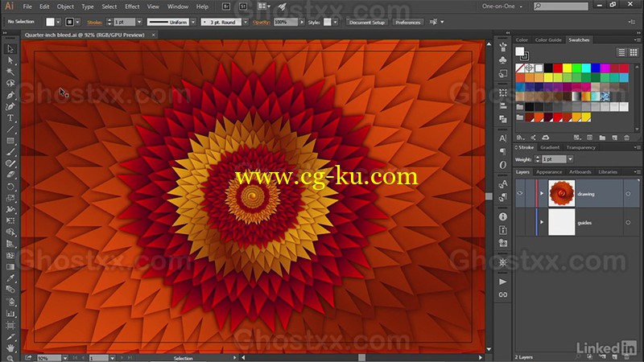Toggle lock on the guides layer

[530, 223]
